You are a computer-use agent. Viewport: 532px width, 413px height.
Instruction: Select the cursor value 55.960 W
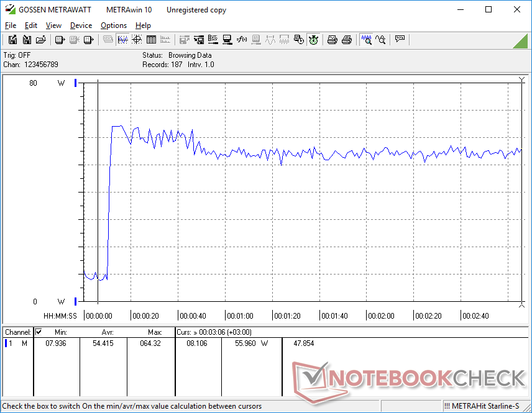coord(252,343)
